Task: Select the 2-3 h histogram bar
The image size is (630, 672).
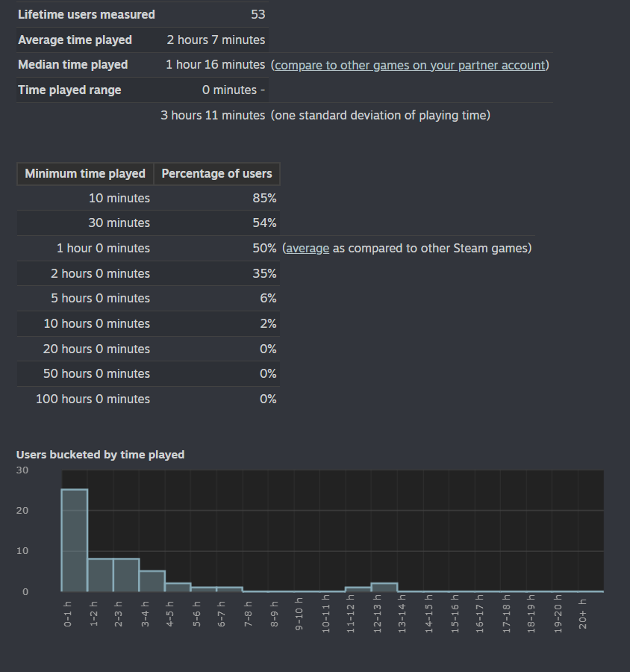Action: pos(126,575)
